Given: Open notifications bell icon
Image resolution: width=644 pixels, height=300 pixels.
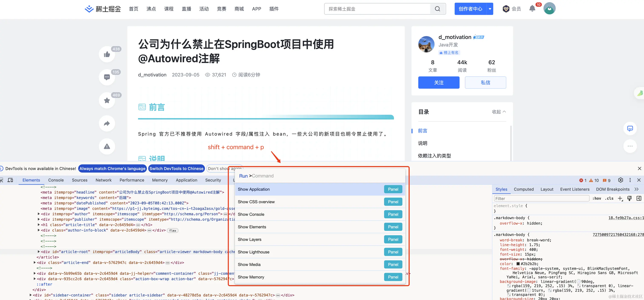Looking at the screenshot, I should tap(532, 9).
